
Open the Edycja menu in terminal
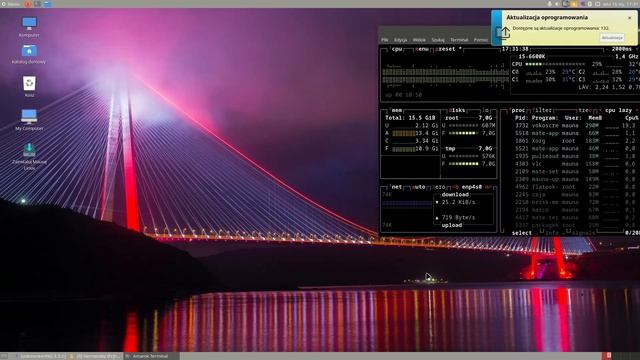click(x=401, y=40)
